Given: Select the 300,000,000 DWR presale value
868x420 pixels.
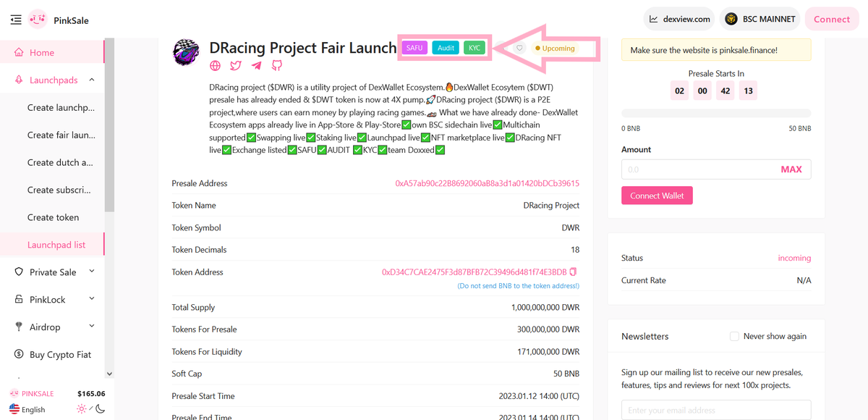Looking at the screenshot, I should coord(548,329).
